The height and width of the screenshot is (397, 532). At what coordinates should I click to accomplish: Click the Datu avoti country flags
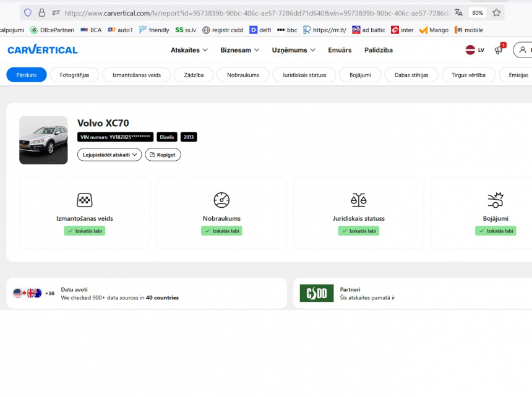click(27, 293)
